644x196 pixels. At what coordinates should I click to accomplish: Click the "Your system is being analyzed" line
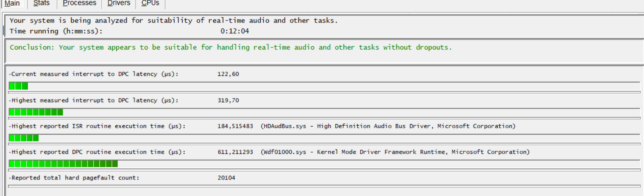tap(173, 21)
